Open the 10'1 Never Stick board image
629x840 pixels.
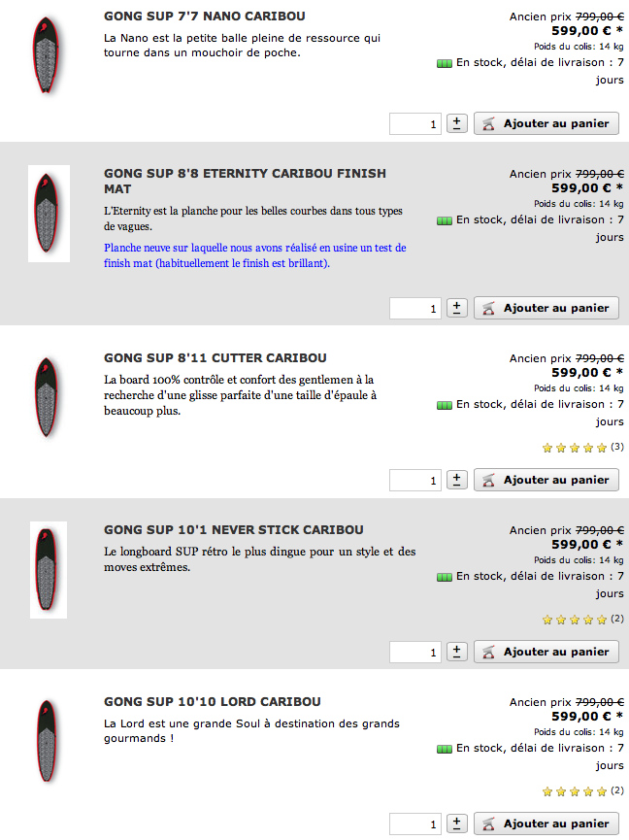click(48, 569)
